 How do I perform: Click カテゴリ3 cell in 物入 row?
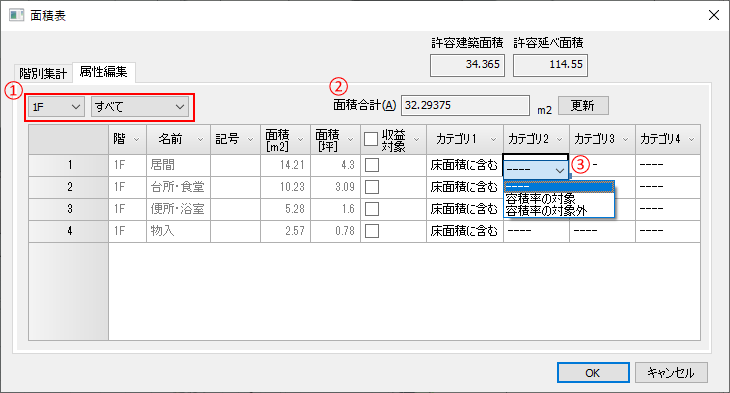point(602,231)
